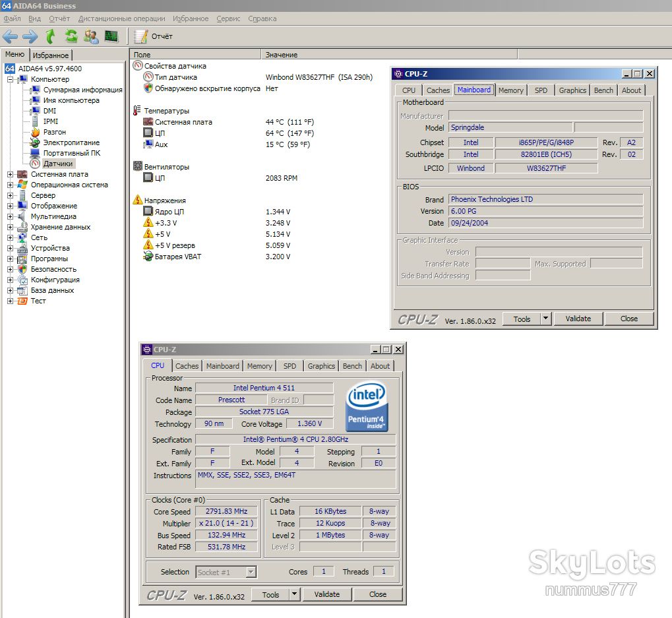Click the blue forward arrow in AIDA64 toolbar
This screenshot has width=672, height=618.
click(x=30, y=36)
